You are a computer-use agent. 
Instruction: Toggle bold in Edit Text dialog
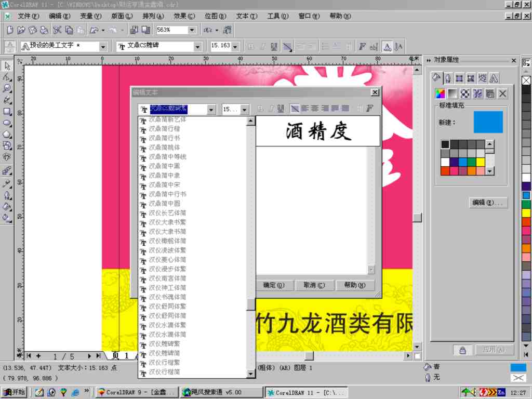click(x=261, y=109)
